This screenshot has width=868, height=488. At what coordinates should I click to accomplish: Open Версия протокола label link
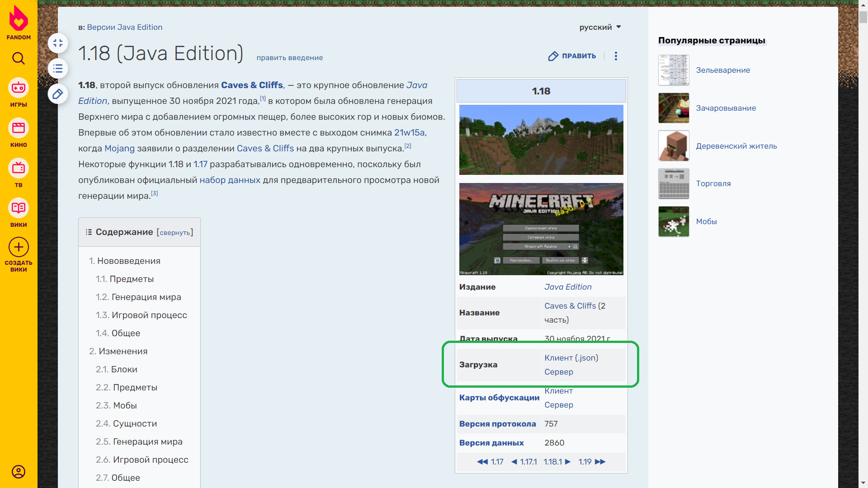pyautogui.click(x=497, y=424)
